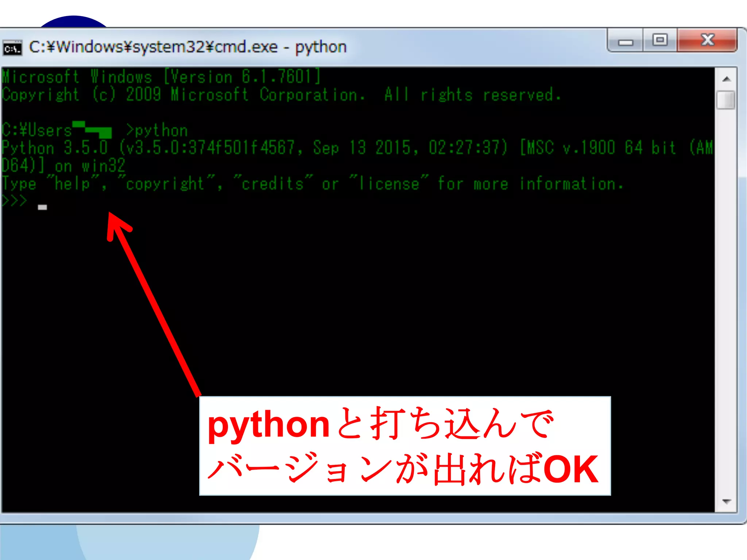Click the Copyright 2009 Microsoft Corporation line

pos(281,95)
